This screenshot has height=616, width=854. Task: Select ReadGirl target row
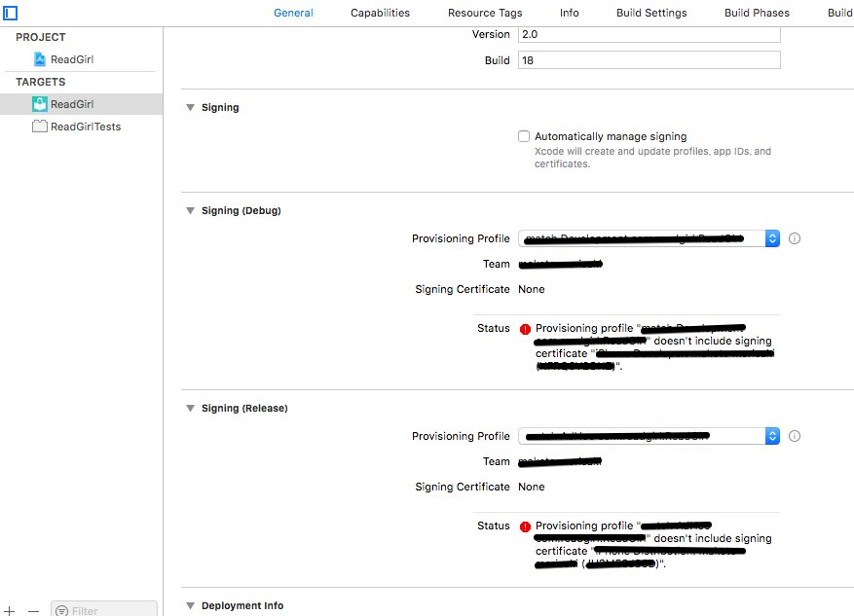point(81,104)
